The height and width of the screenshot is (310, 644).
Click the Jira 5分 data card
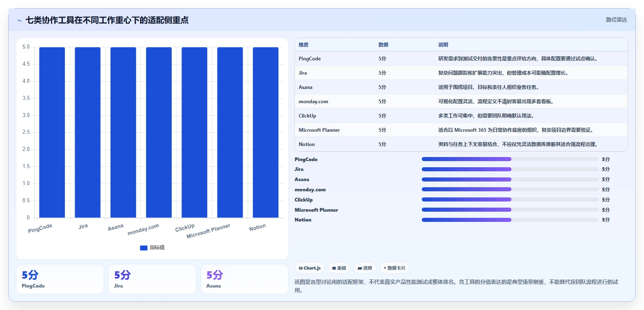pyautogui.click(x=152, y=279)
